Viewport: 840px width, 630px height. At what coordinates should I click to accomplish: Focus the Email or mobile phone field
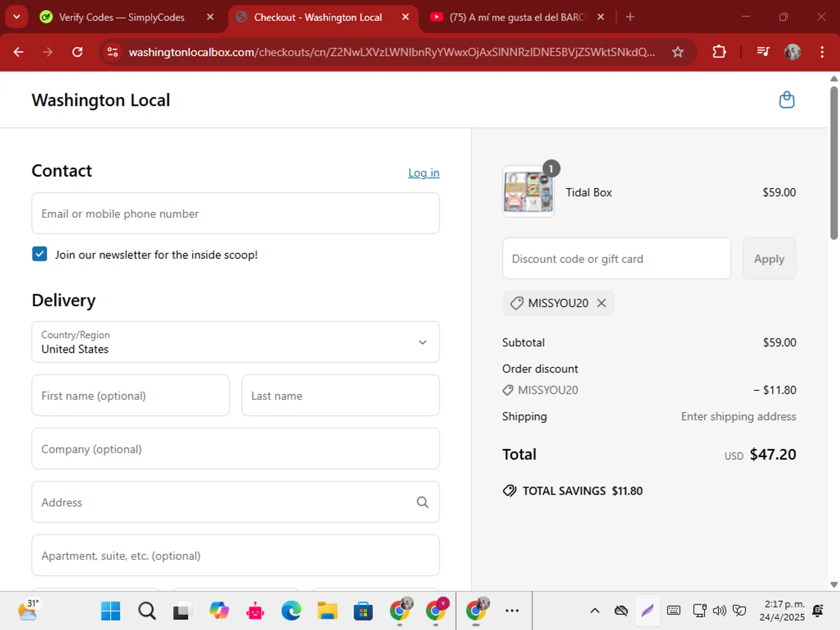[236, 213]
